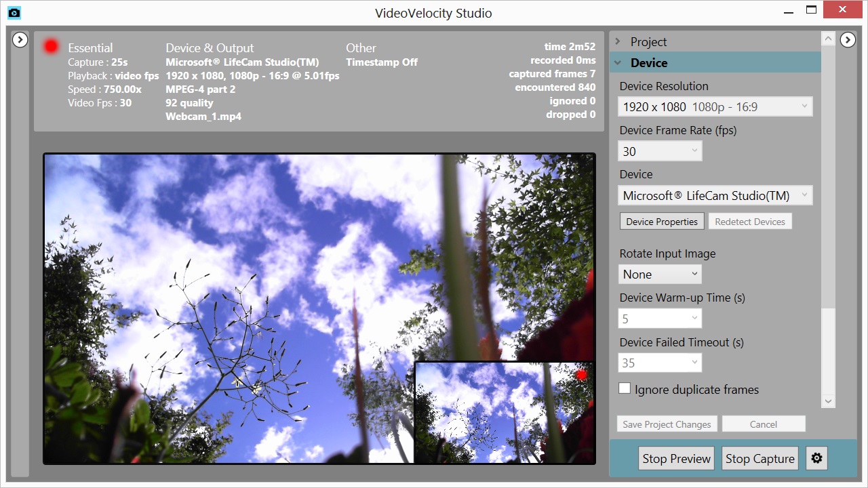Click the 'Essential' heading text
868x488 pixels.
tap(90, 47)
